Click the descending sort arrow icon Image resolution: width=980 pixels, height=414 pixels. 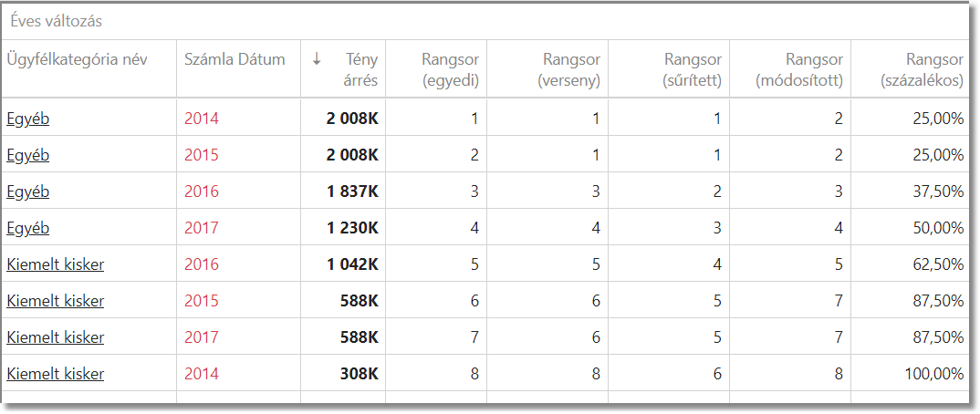pos(317,59)
